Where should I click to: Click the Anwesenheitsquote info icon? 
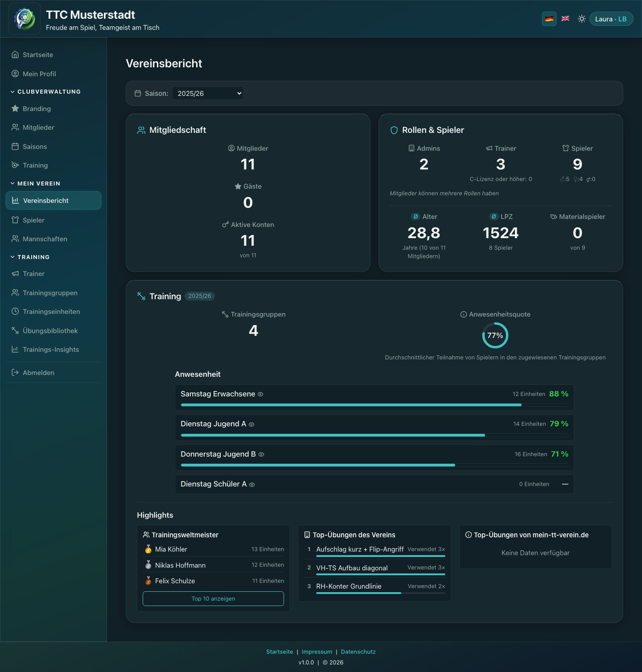[464, 314]
